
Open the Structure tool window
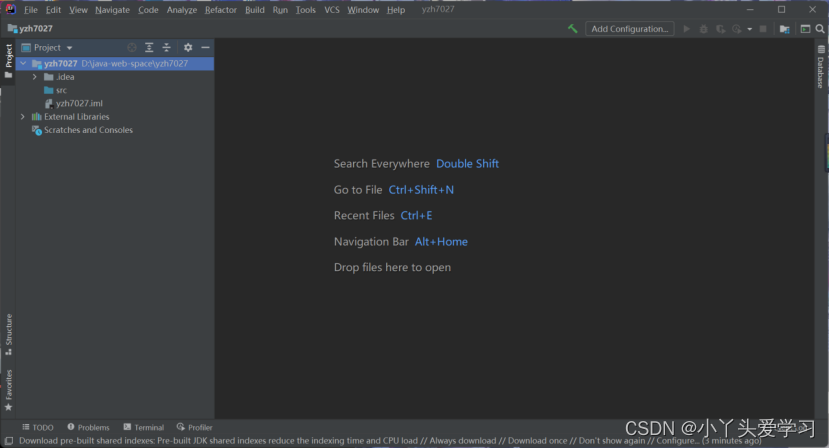(8, 334)
